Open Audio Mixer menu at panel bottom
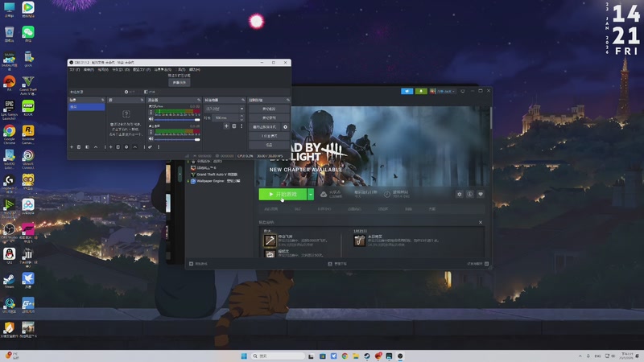Screen dimensions: 644x362 tap(159, 147)
